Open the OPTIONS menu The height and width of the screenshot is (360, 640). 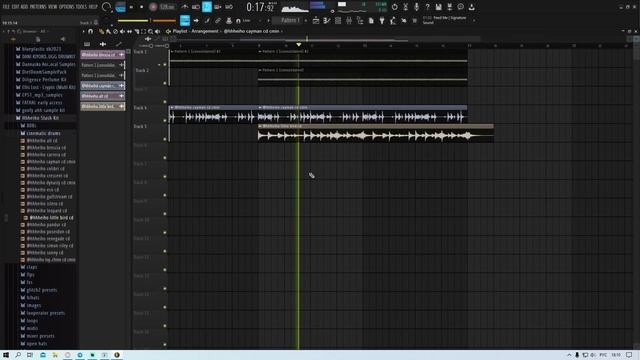tap(67, 7)
